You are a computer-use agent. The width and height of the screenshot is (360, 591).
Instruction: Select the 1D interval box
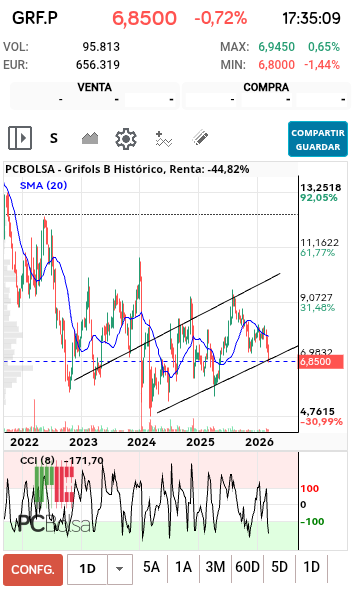tap(87, 569)
